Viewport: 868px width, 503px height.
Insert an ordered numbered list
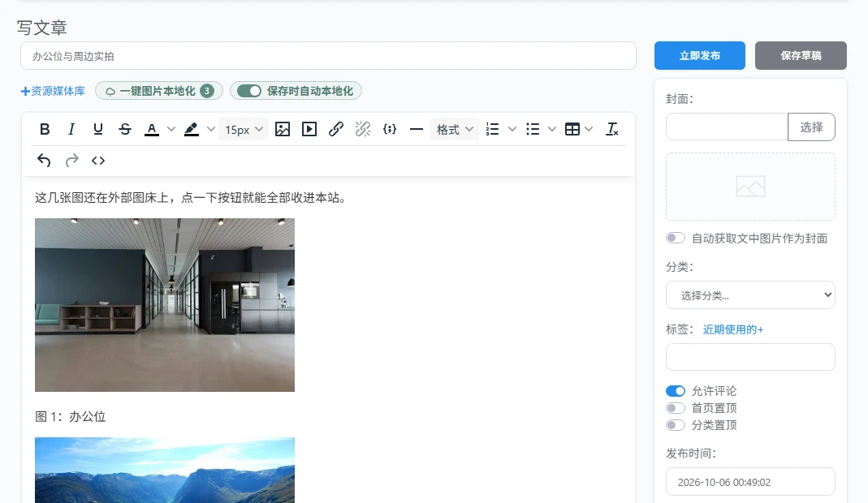tap(492, 130)
